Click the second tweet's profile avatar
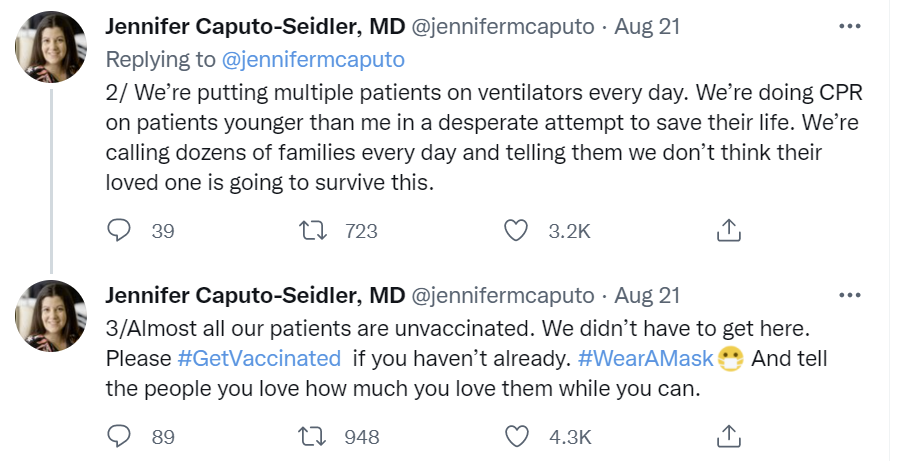The height and width of the screenshot is (461, 902). tap(50, 315)
